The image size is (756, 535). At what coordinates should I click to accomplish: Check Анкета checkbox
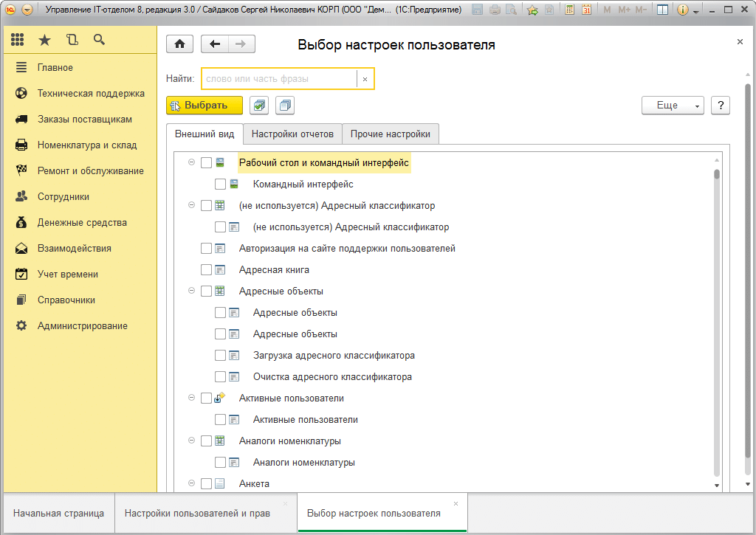click(x=207, y=483)
